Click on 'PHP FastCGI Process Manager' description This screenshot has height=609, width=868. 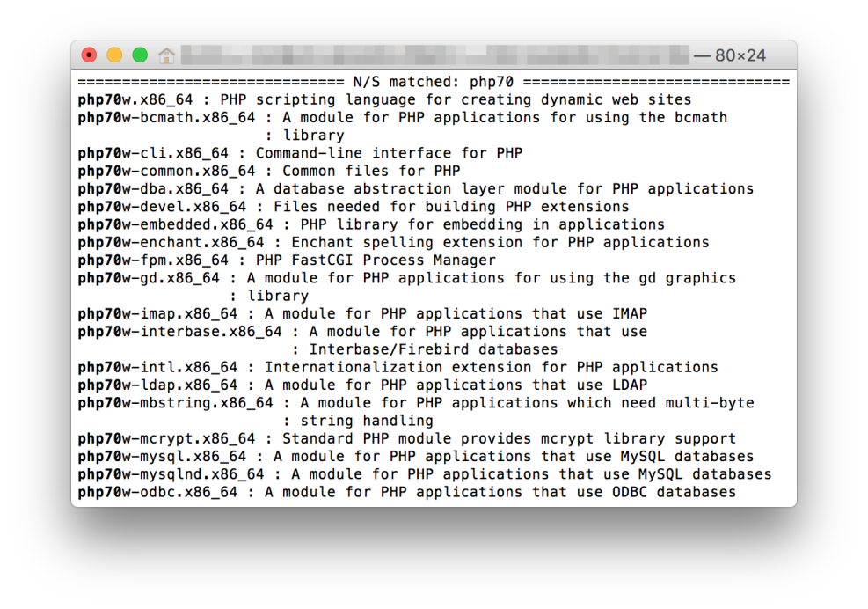[x=376, y=260]
